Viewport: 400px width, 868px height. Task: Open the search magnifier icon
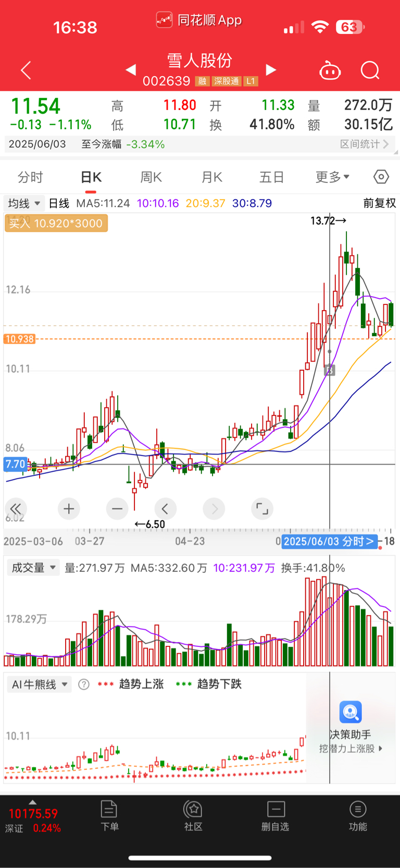coord(370,70)
